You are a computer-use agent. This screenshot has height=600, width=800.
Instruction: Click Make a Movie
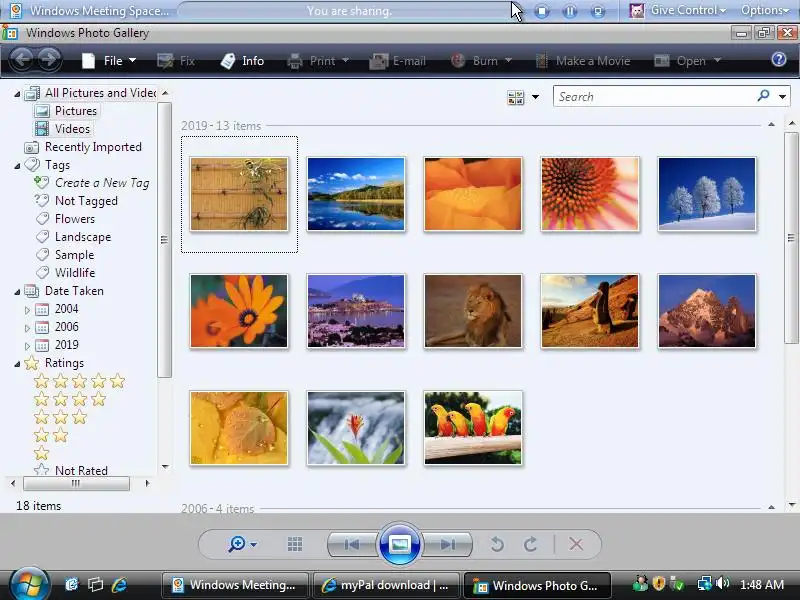point(583,61)
